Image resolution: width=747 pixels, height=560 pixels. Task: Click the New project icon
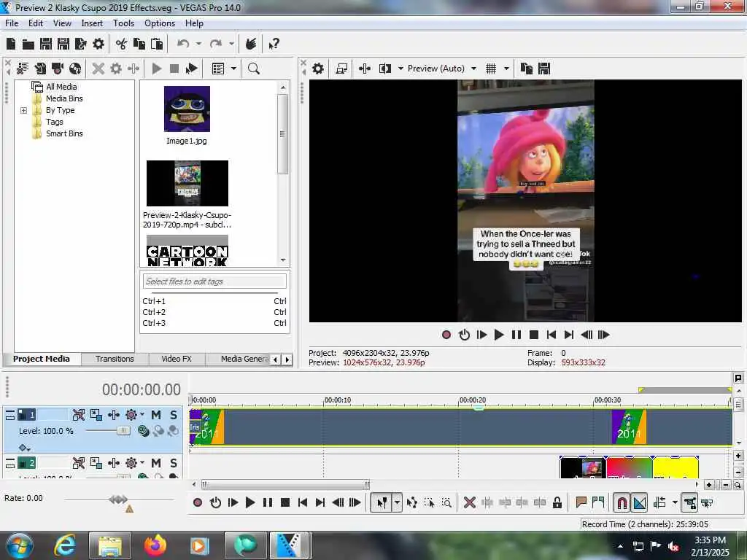(x=11, y=44)
